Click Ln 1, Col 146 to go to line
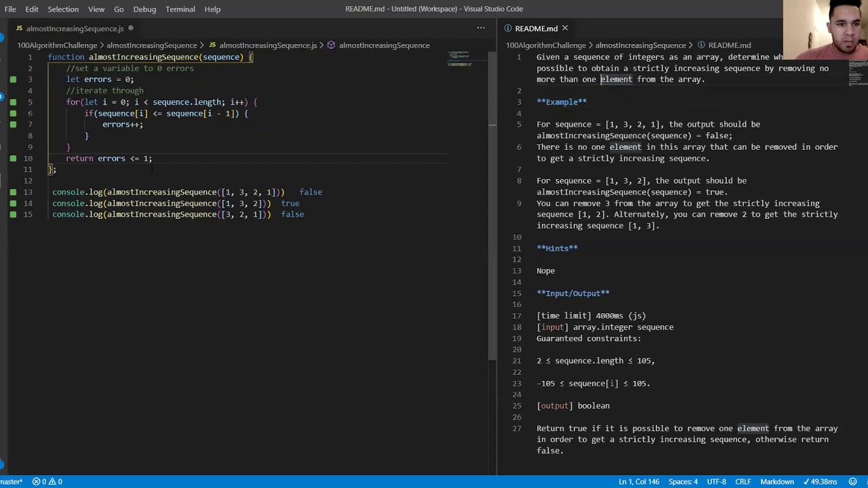This screenshot has width=868, height=488. coord(639,482)
